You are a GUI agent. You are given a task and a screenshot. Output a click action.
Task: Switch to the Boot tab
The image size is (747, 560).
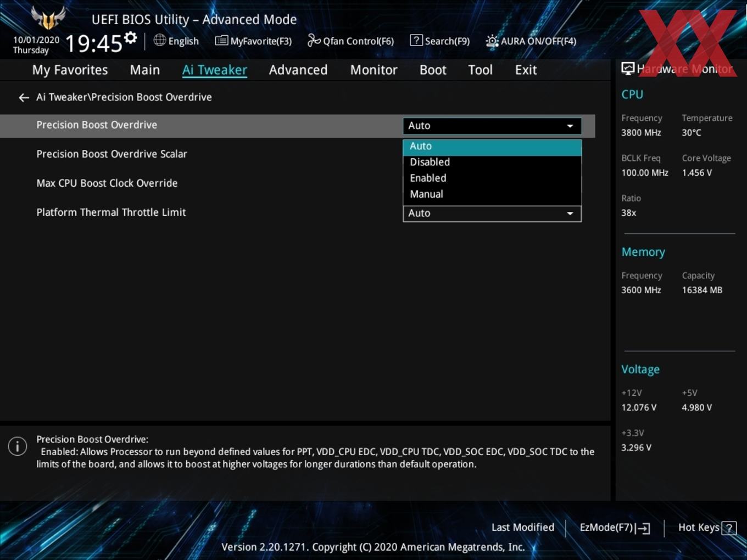click(433, 70)
